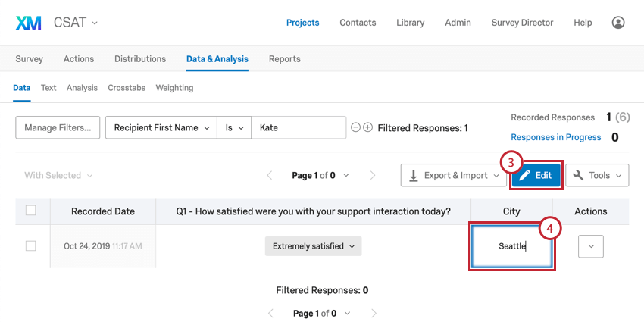Click the City field containing Seattle
The image size is (644, 322).
click(x=511, y=246)
